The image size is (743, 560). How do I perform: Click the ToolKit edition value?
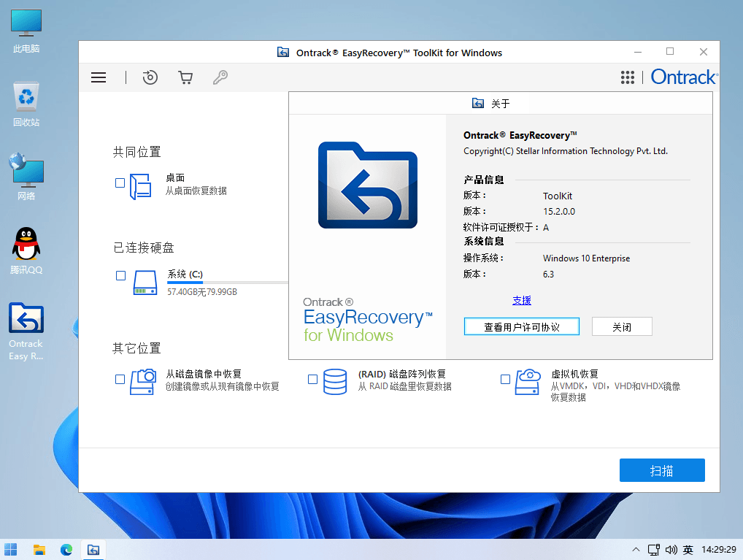pyautogui.click(x=558, y=196)
